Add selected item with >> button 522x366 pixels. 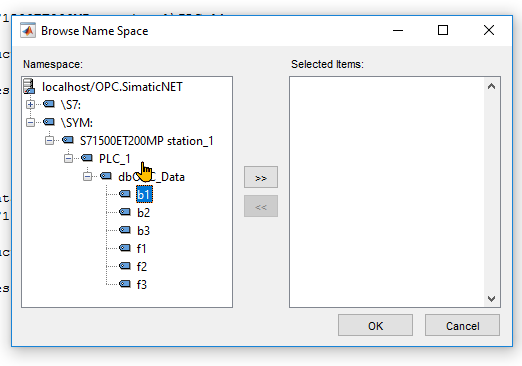(261, 177)
